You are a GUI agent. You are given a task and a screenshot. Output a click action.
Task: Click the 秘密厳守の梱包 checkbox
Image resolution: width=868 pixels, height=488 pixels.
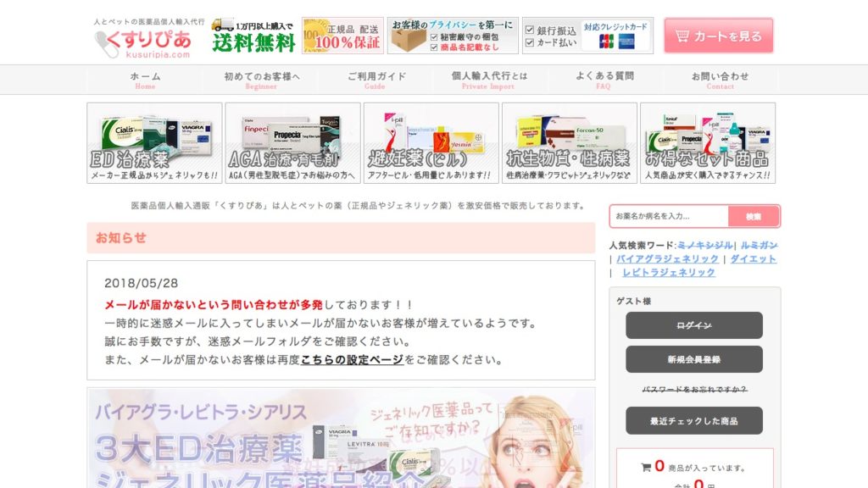coord(434,37)
